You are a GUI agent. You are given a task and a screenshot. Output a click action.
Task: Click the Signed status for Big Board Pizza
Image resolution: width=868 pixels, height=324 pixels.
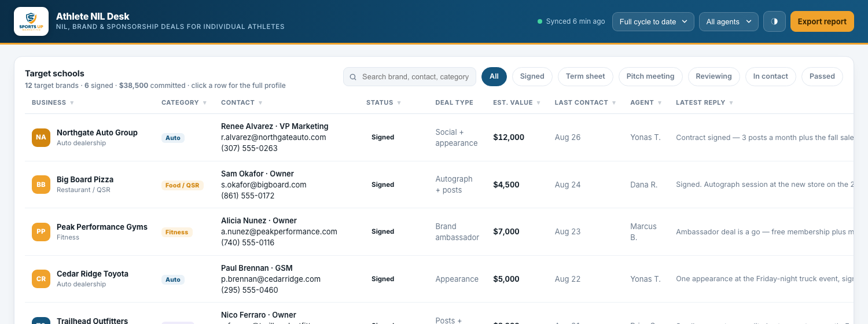pyautogui.click(x=382, y=185)
